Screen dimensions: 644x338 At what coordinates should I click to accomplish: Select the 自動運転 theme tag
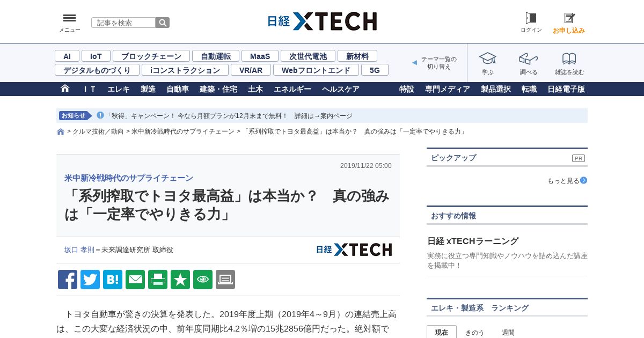coord(216,56)
